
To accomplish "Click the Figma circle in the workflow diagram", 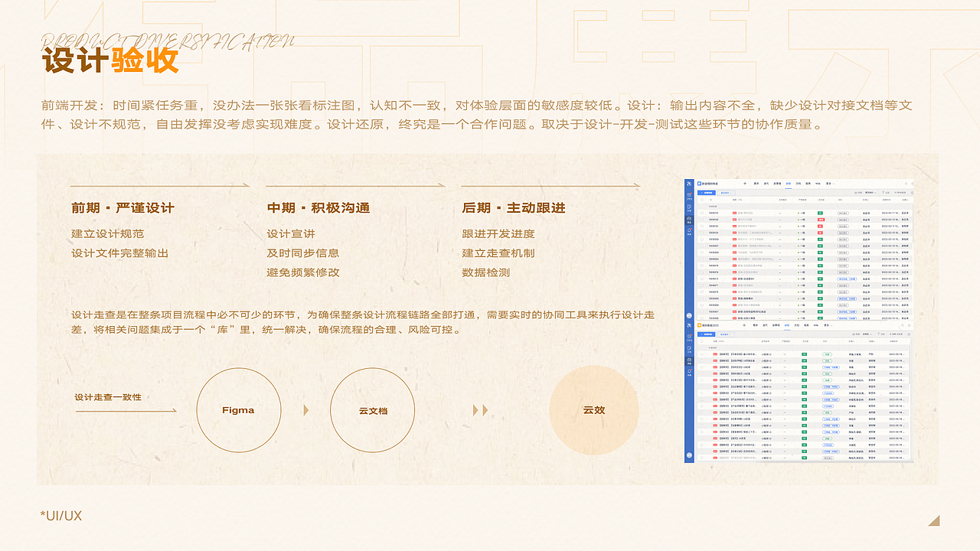I will 238,409.
